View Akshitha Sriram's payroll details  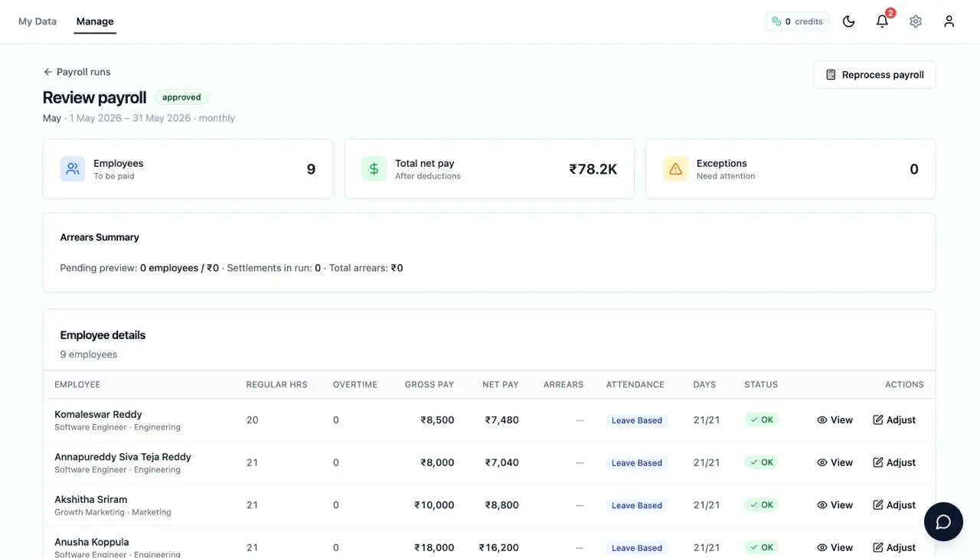click(835, 505)
